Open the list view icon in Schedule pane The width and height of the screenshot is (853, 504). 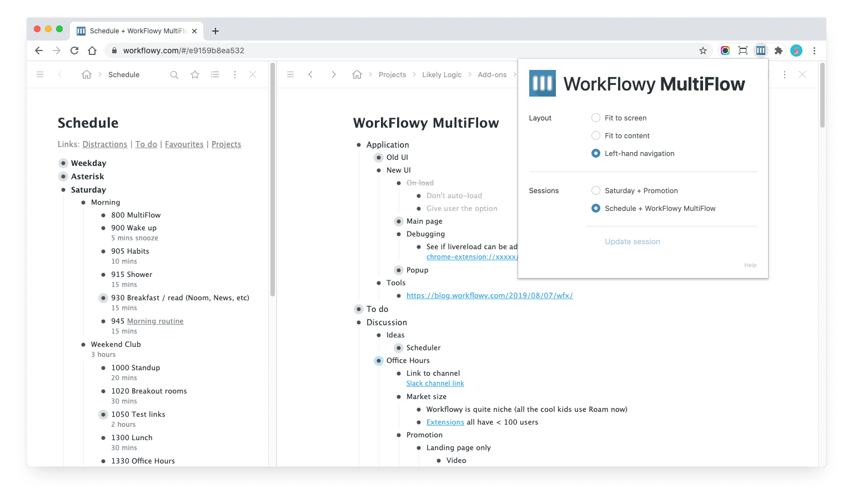(215, 74)
